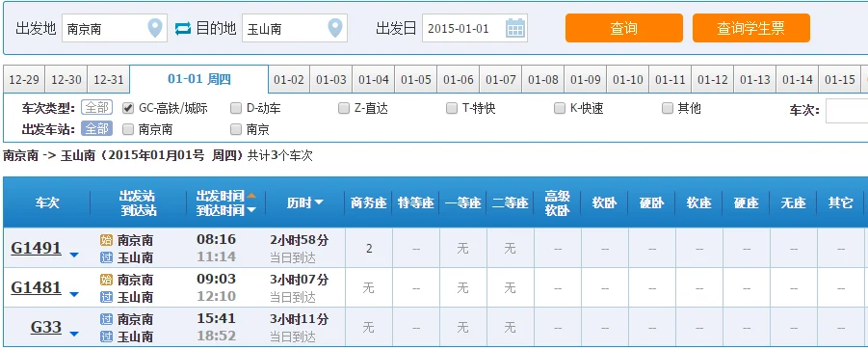The height and width of the screenshot is (350, 868).
Task: Switch to the 01-03 date tab
Action: (x=331, y=80)
